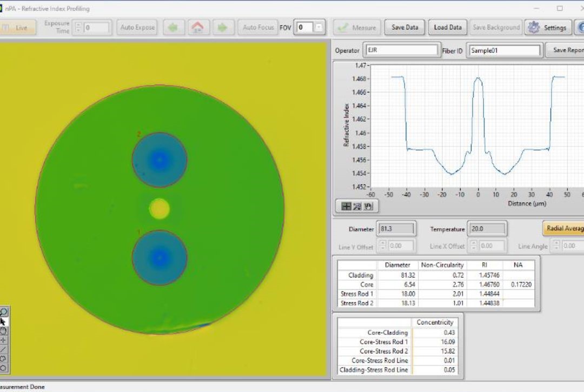Click the Auto Expose button
Viewport: 584px width, 392px height.
(137, 27)
